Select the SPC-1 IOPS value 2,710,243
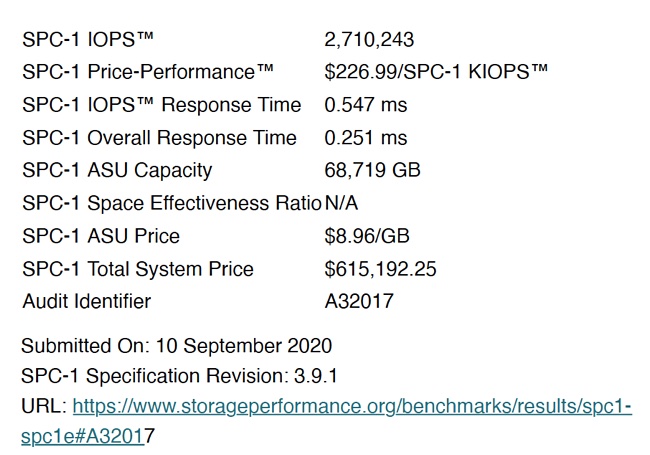Screen dimensions: 650x455 (x=369, y=40)
